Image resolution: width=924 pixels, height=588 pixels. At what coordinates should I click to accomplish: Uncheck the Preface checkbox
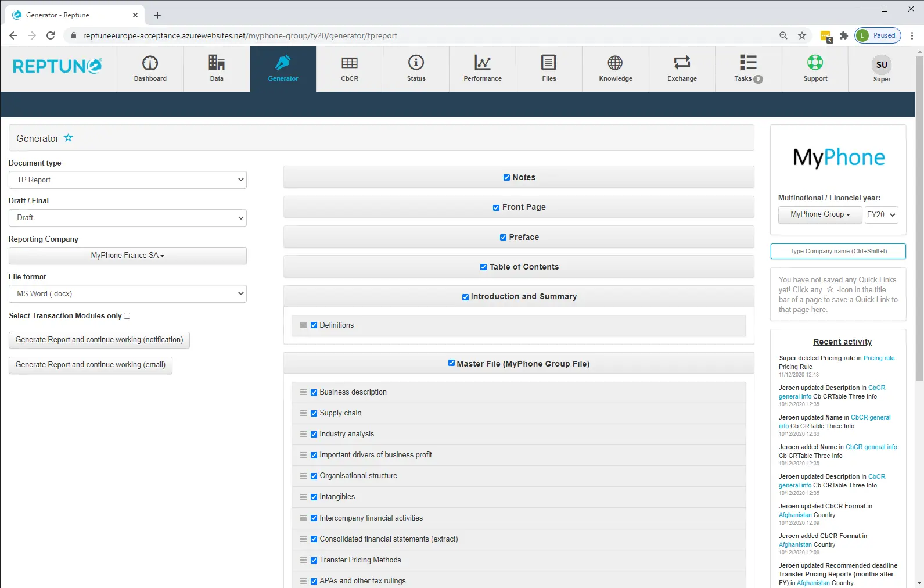click(503, 237)
